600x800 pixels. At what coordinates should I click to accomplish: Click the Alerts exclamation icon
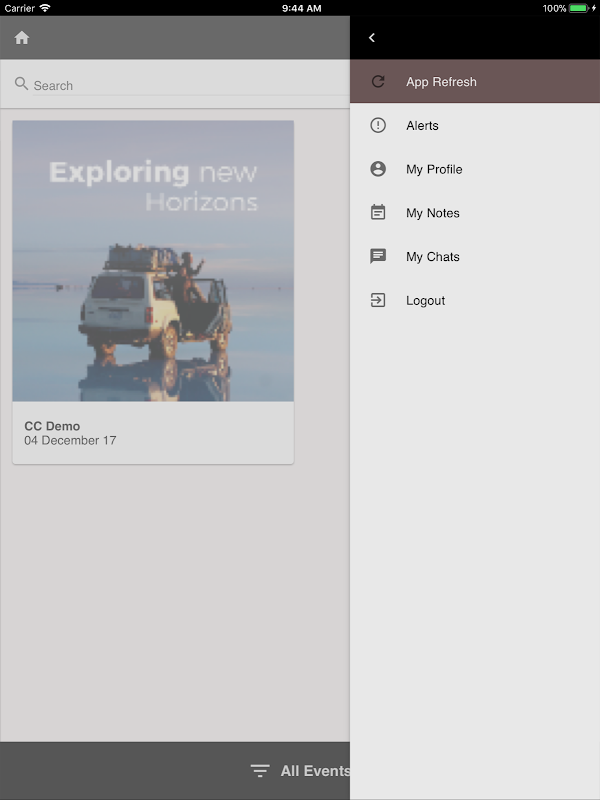378,126
